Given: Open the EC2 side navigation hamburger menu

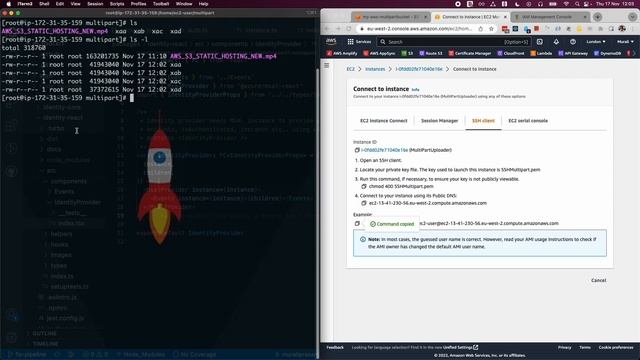Looking at the screenshot, I should 327,65.
